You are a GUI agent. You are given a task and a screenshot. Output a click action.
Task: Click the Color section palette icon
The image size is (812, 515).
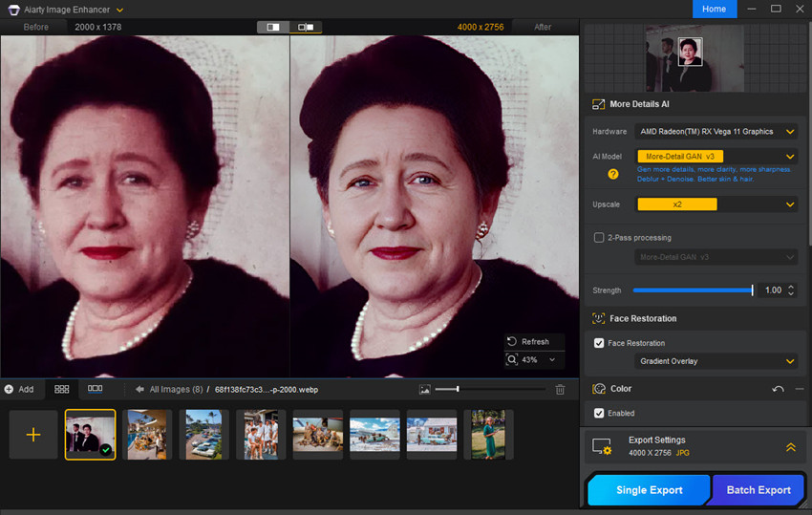pos(599,389)
